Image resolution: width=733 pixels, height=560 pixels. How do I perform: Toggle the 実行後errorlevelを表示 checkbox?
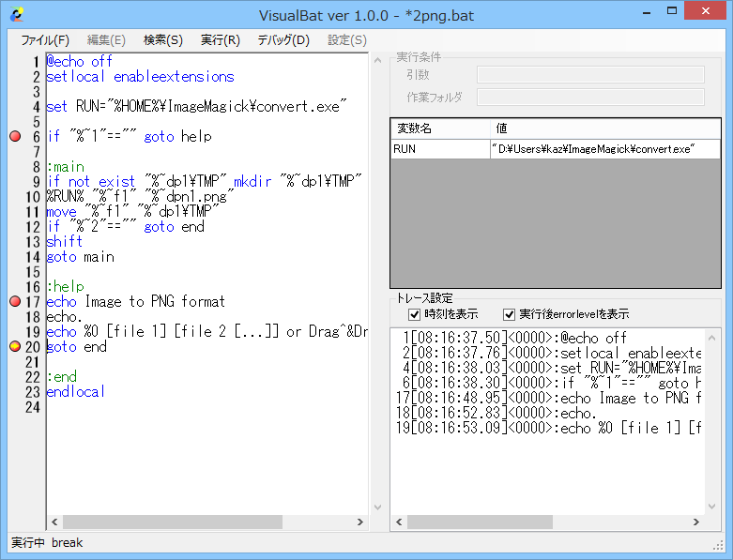509,314
